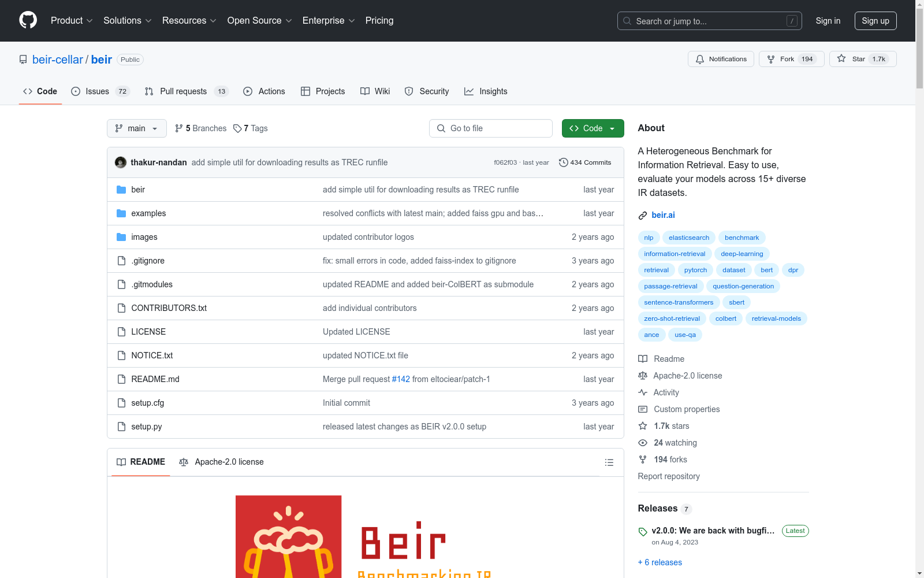Open the CONTRIBUTORS.txt file
This screenshot has width=924, height=578.
coord(169,308)
